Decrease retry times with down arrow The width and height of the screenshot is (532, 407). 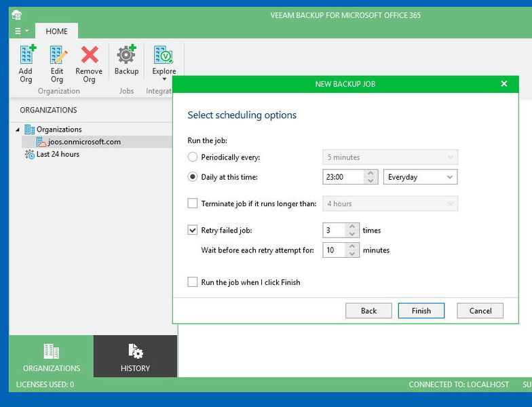click(352, 234)
